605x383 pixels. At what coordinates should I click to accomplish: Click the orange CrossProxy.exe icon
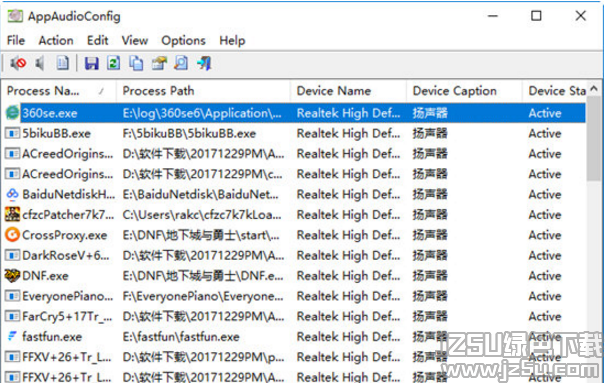[12, 235]
